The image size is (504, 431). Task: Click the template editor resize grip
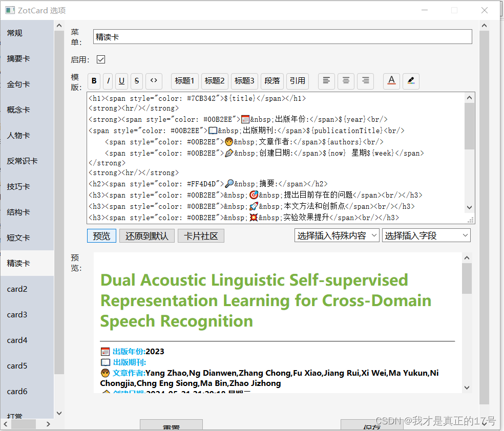coord(470,220)
